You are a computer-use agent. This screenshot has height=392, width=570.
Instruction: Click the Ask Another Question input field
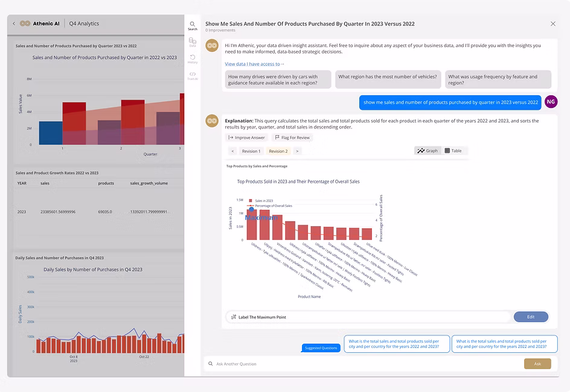pos(362,364)
